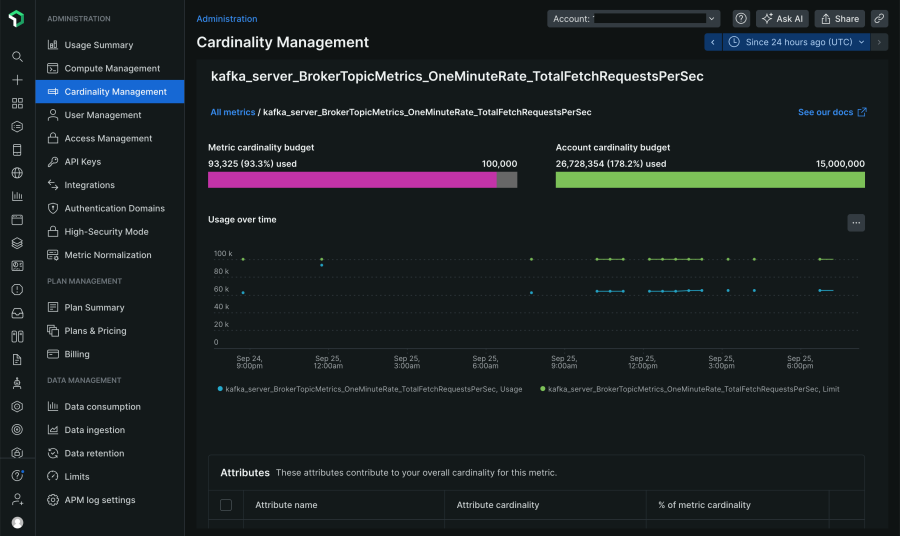The width and height of the screenshot is (900, 536).
Task: Expand the Since 24 hours ago picker
Action: [796, 42]
